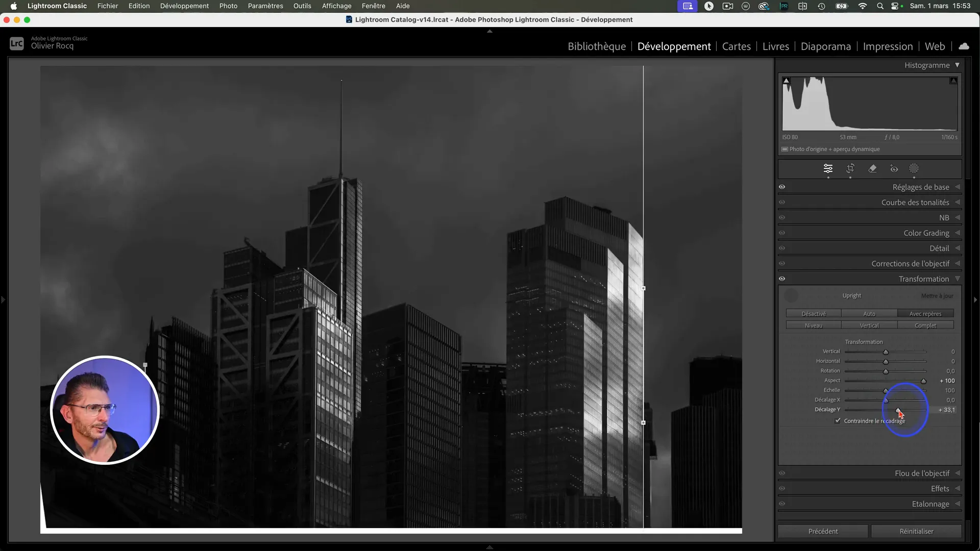
Task: Toggle Réglages de base eye switch
Action: coord(782,187)
